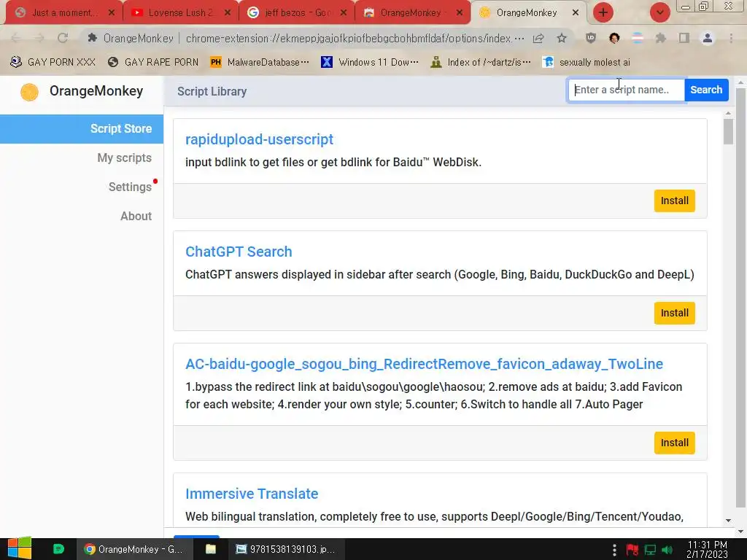The image size is (747, 560).
Task: Open the 'Windows 11 Dow…' bookmark
Action: click(370, 63)
